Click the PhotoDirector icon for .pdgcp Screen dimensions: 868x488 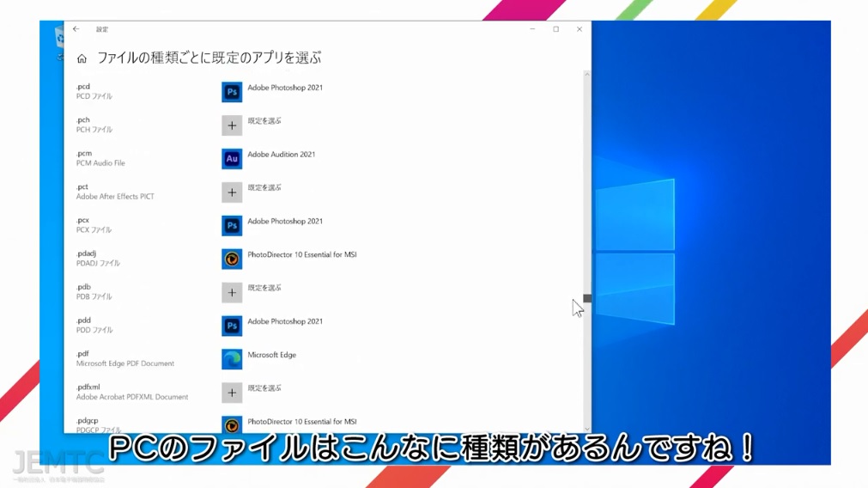[232, 424]
